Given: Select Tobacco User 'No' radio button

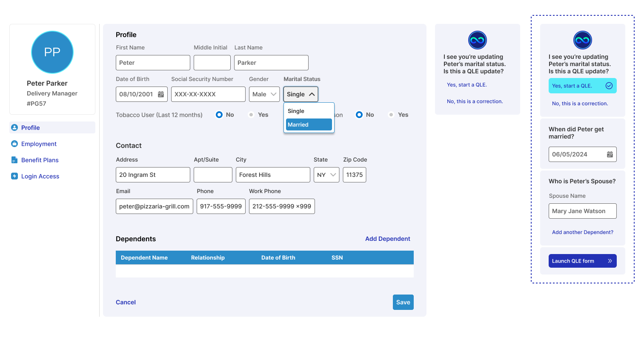Looking at the screenshot, I should tap(219, 115).
